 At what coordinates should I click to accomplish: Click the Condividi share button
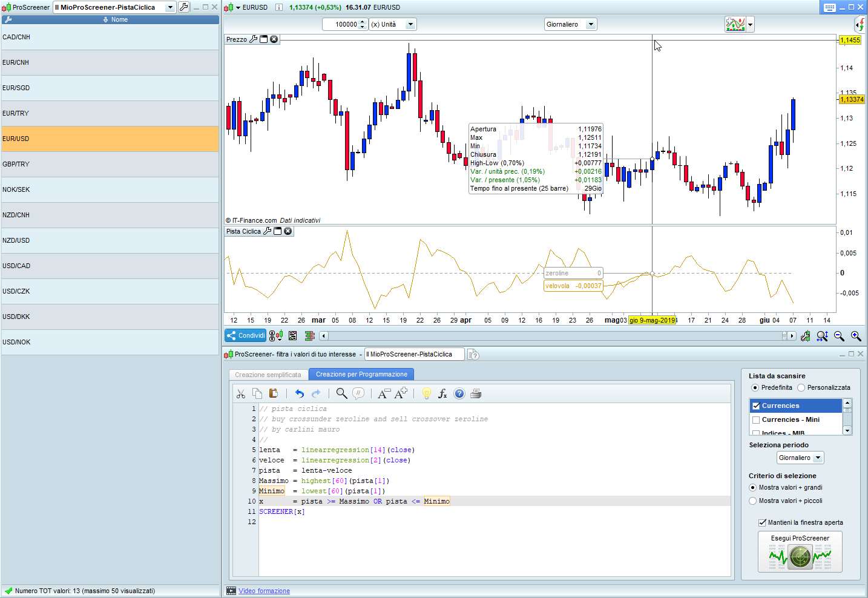tap(246, 336)
